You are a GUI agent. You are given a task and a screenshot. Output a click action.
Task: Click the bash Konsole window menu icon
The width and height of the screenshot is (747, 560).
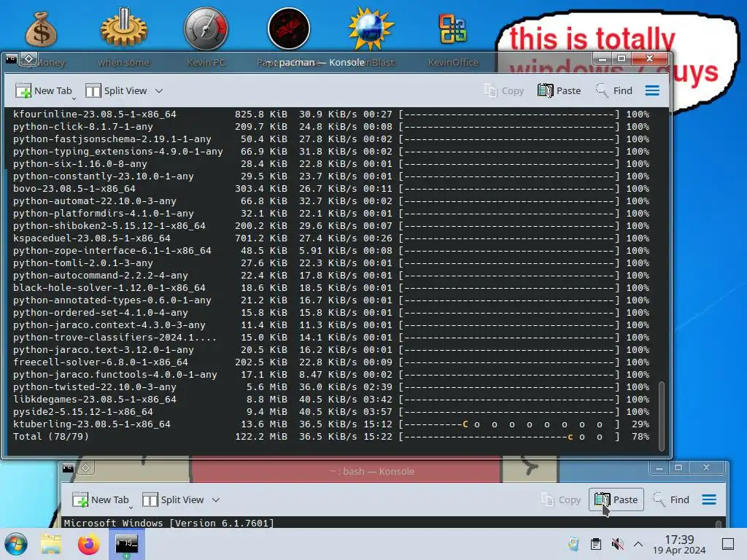click(x=68, y=468)
